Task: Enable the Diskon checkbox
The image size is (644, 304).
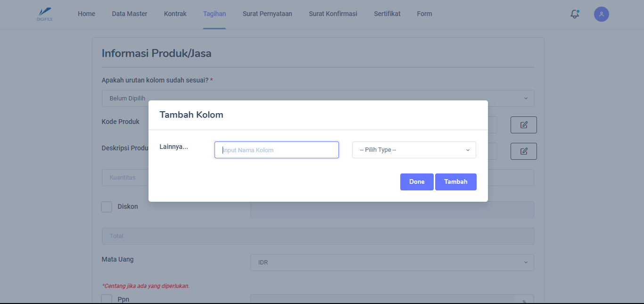Action: tap(107, 207)
